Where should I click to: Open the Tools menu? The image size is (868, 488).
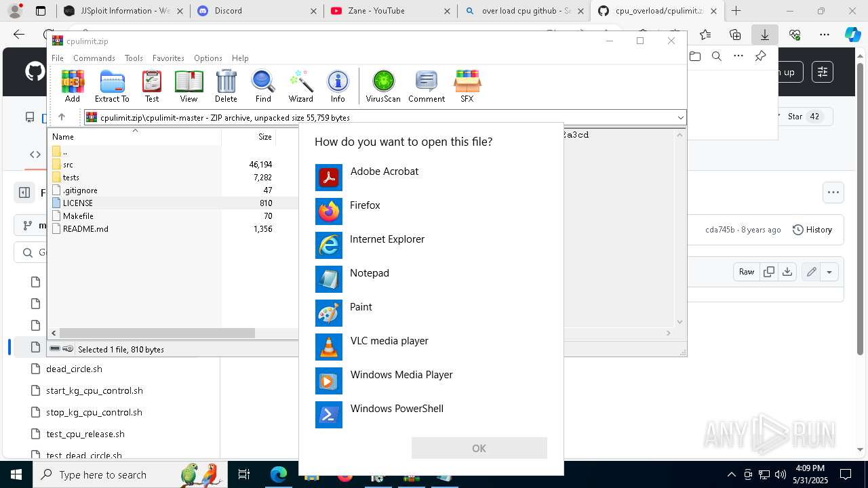[x=134, y=58]
